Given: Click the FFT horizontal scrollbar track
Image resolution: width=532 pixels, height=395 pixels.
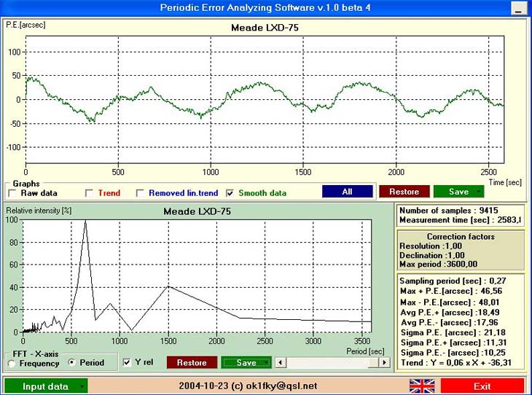Looking at the screenshot, I should (327, 362).
